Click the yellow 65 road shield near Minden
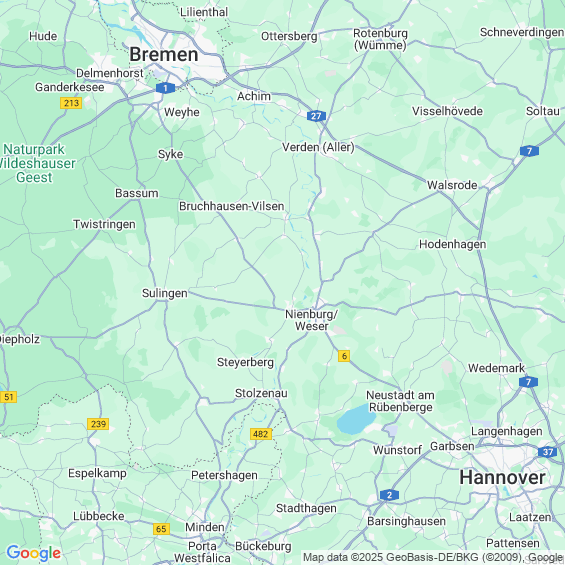This screenshot has height=565, width=565. (161, 529)
